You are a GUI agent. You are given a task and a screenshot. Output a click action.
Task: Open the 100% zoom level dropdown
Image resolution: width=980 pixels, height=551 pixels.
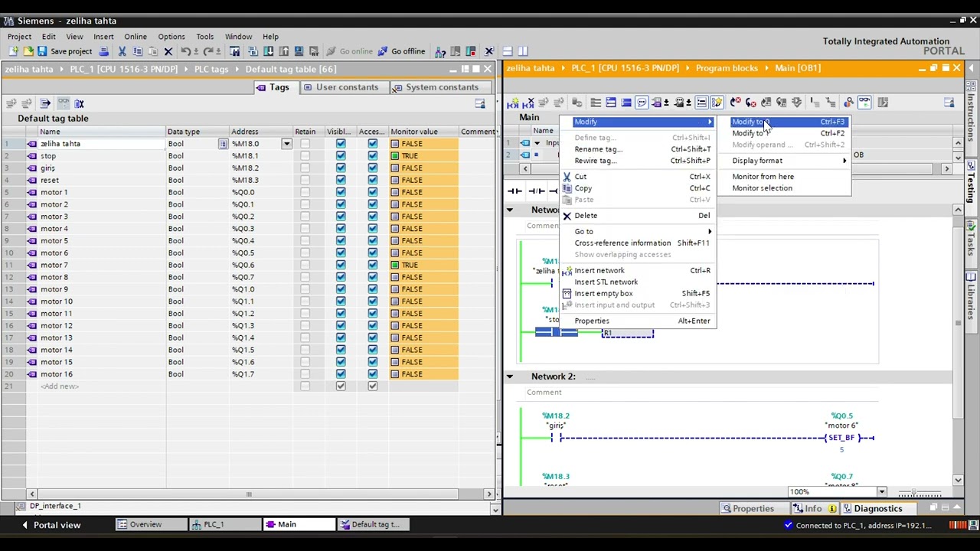pyautogui.click(x=881, y=492)
